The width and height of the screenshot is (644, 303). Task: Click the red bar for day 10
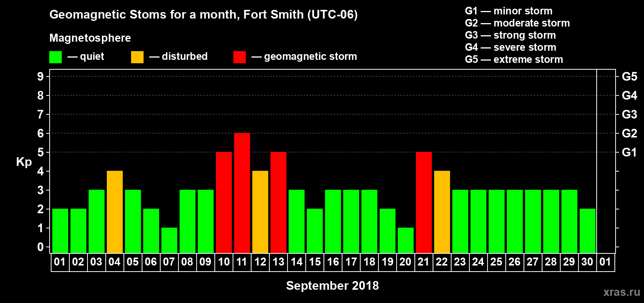[x=224, y=202]
